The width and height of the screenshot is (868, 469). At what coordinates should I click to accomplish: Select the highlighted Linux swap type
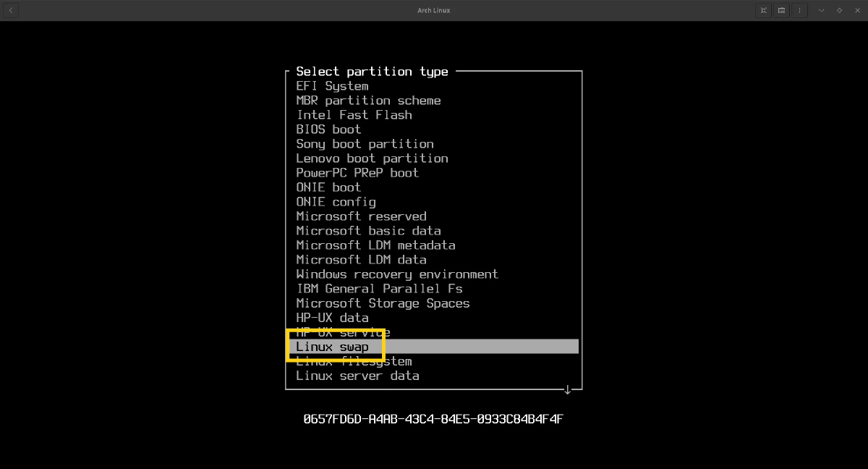point(333,347)
